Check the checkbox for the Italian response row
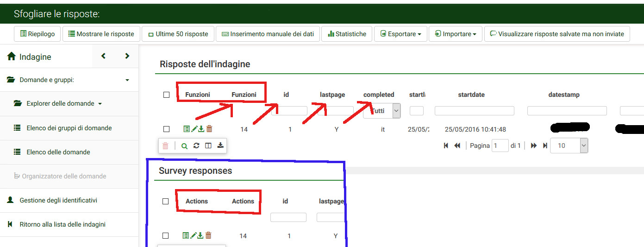The width and height of the screenshot is (644, 247). click(166, 129)
